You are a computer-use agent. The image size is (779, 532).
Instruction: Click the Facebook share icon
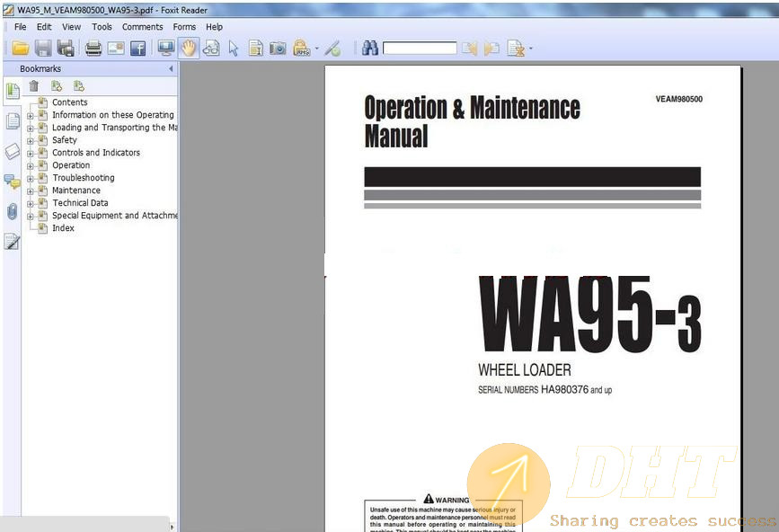tap(137, 49)
